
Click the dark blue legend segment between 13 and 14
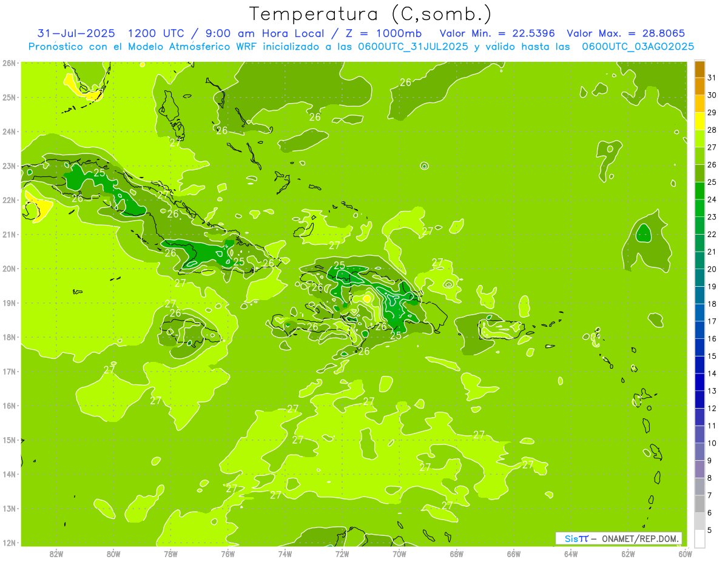(699, 382)
